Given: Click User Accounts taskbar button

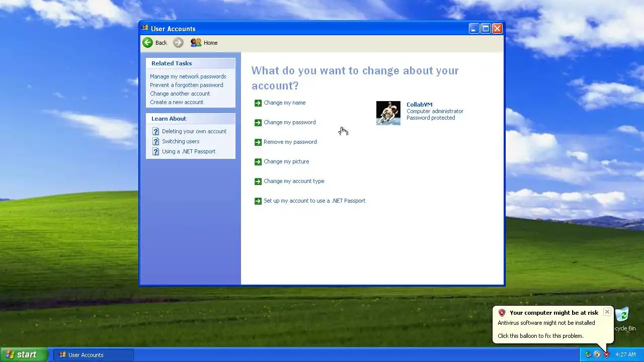Looking at the screenshot, I should pos(94,355).
